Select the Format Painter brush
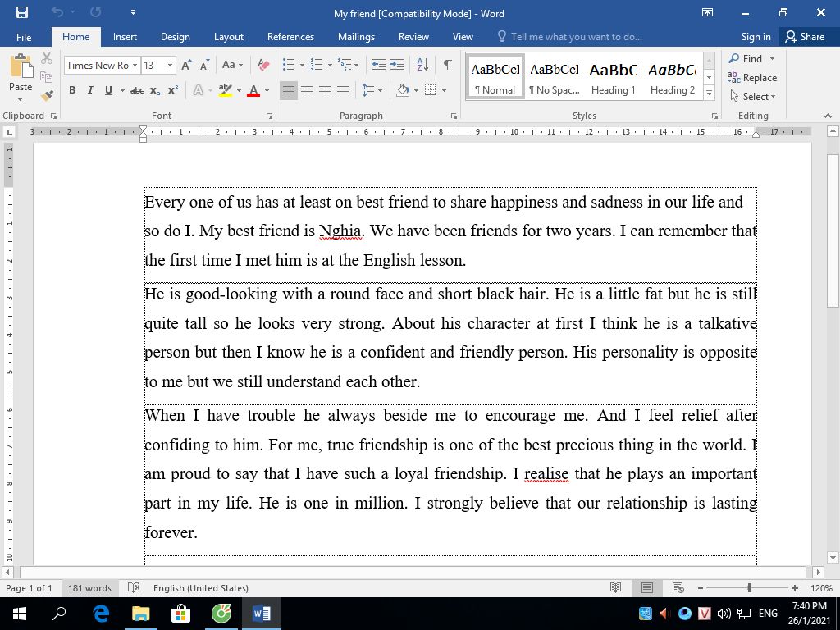840x630 pixels. (x=47, y=95)
